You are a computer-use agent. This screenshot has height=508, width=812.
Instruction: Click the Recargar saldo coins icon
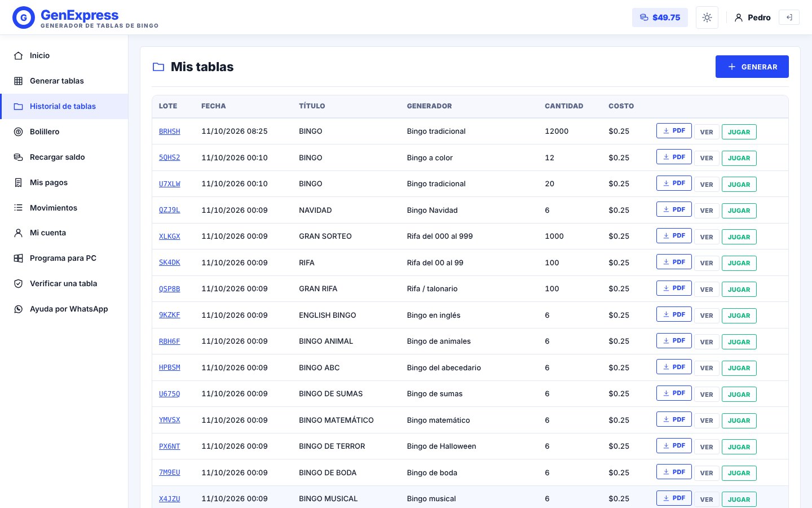click(19, 157)
